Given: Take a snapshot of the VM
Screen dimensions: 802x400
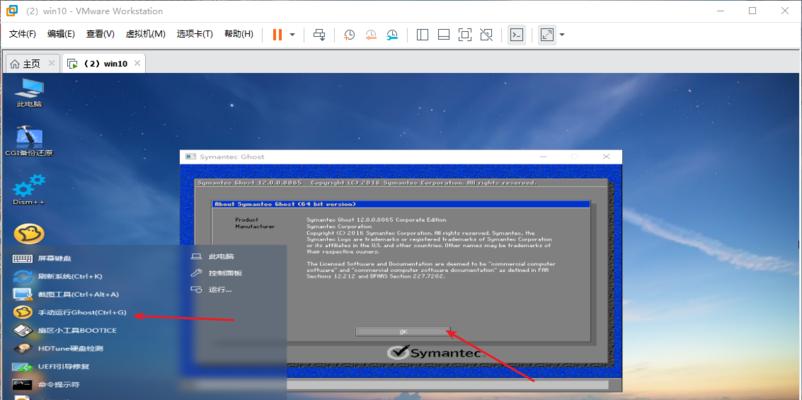Looking at the screenshot, I should pos(349,35).
